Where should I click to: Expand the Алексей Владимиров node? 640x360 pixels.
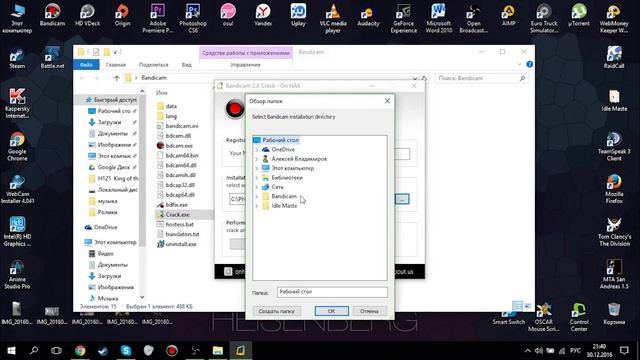click(256, 159)
